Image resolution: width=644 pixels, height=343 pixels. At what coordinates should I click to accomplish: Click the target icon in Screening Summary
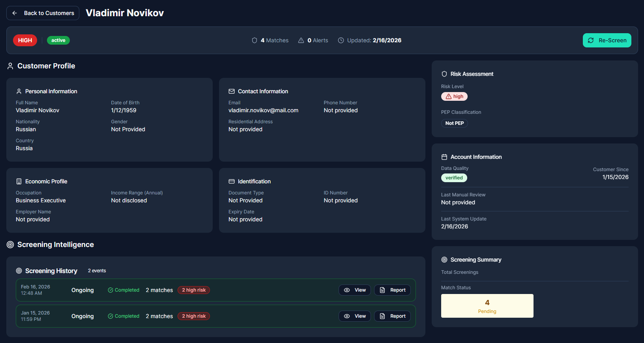(444, 260)
